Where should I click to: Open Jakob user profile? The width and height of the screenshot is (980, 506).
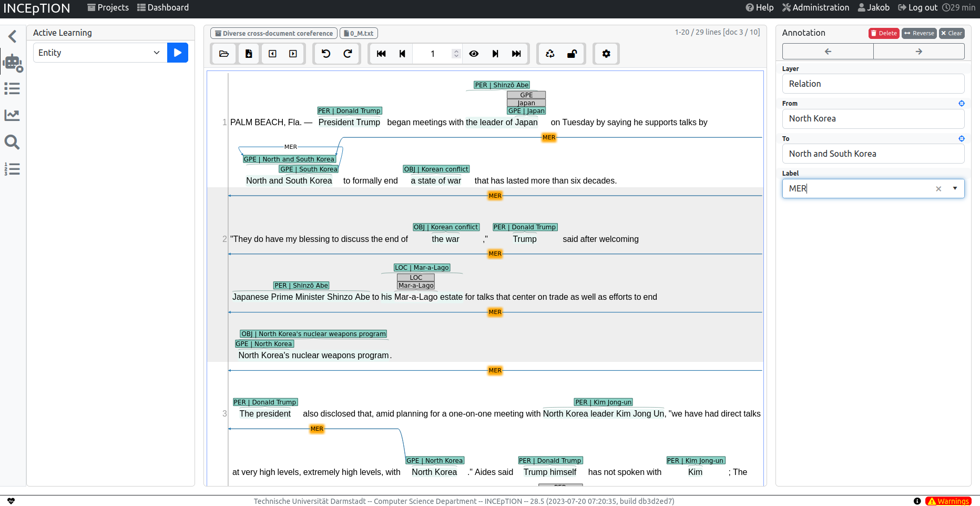pyautogui.click(x=874, y=7)
